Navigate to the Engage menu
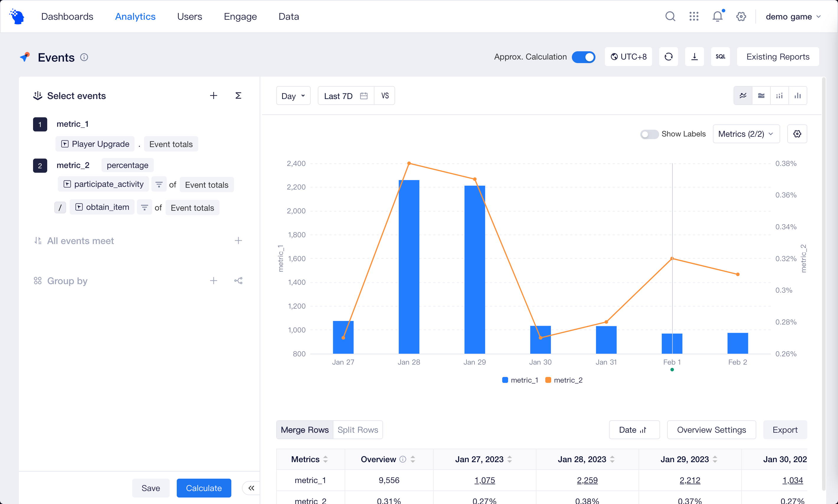 240,16
